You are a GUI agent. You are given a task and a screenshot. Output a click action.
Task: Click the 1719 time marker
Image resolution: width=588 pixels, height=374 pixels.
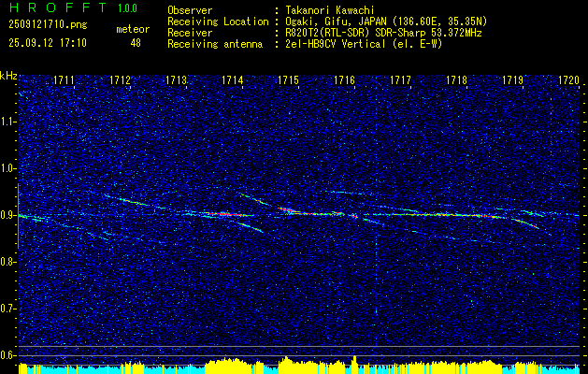coord(512,79)
